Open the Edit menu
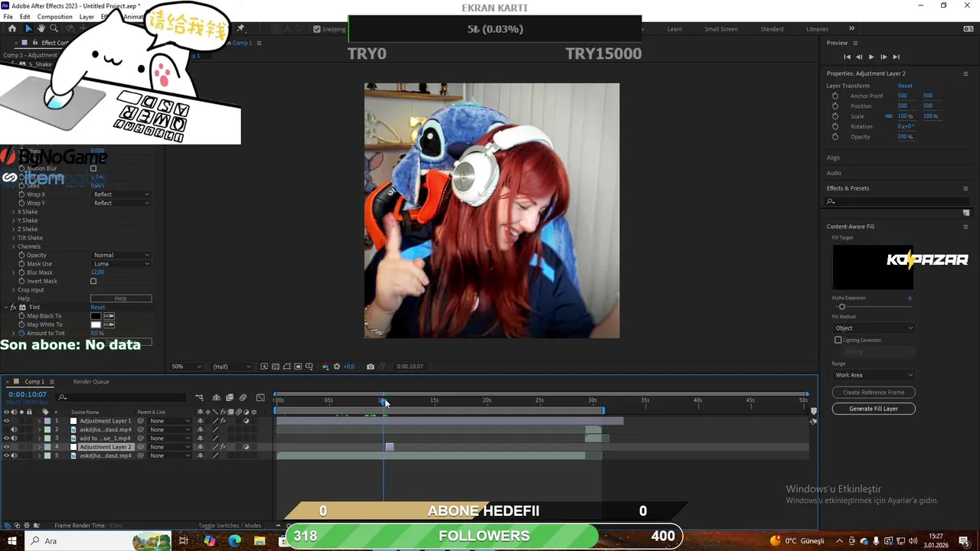 [24, 17]
